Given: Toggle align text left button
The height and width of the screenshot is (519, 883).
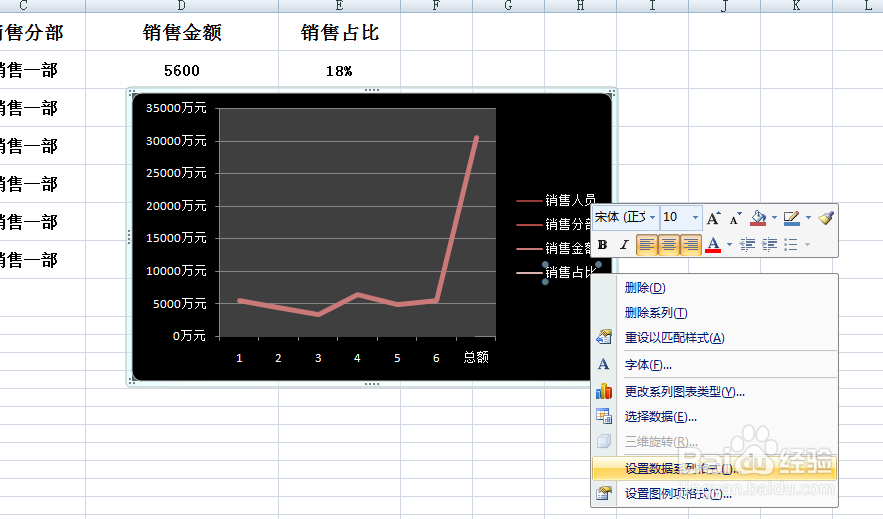Looking at the screenshot, I should [x=647, y=245].
